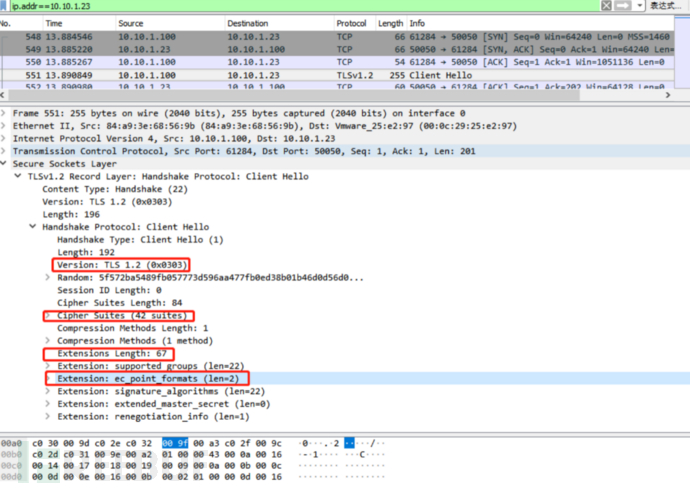Expand Extension: signature_algorithms entry
Image resolution: width=690 pixels, height=490 pixels.
point(47,391)
